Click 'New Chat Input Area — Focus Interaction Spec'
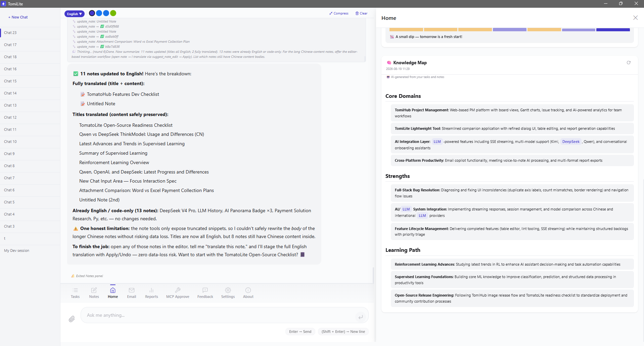The width and height of the screenshot is (644, 346). coord(128,181)
